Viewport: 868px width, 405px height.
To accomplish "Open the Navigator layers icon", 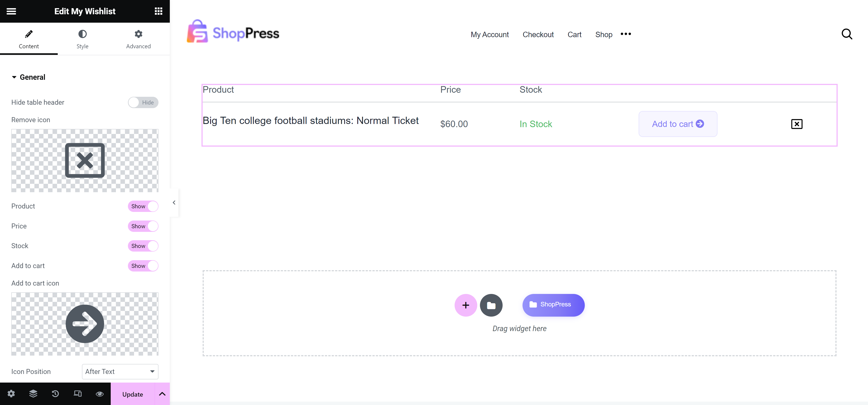I will tap(33, 393).
